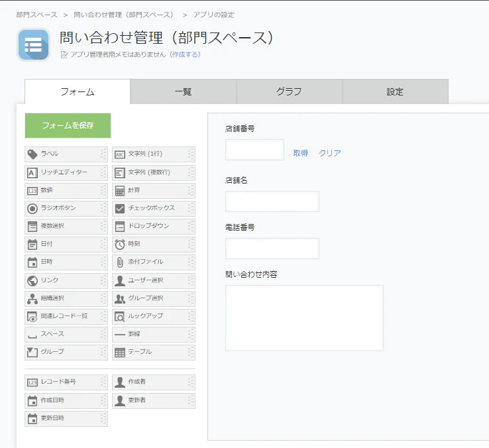Screen dimensions: 489x448
Task: Switch to the 設定 tab
Action: (395, 91)
